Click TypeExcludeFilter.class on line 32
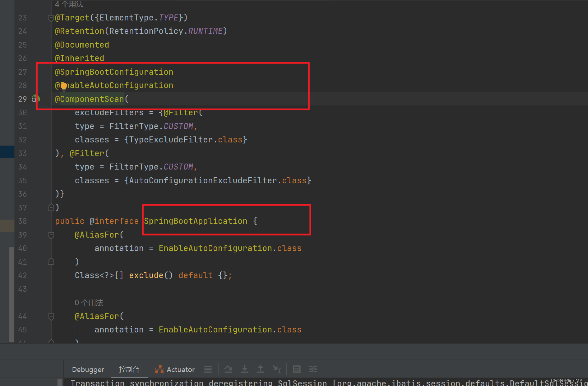 (186, 140)
